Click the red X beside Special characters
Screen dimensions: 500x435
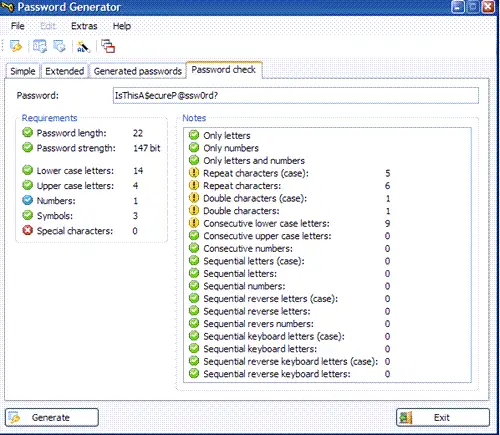click(27, 230)
